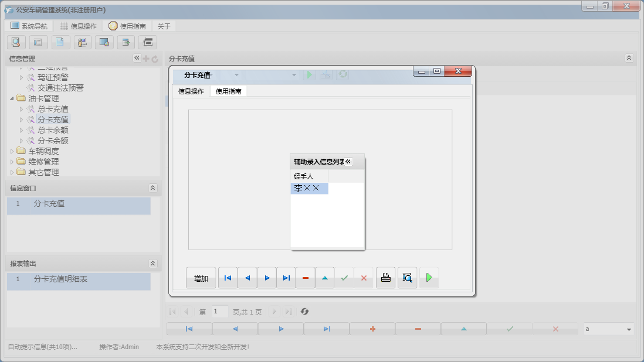This screenshot has height=362, width=644.
Task: Click green checkmark confirm icon in dialog
Action: [x=344, y=278]
